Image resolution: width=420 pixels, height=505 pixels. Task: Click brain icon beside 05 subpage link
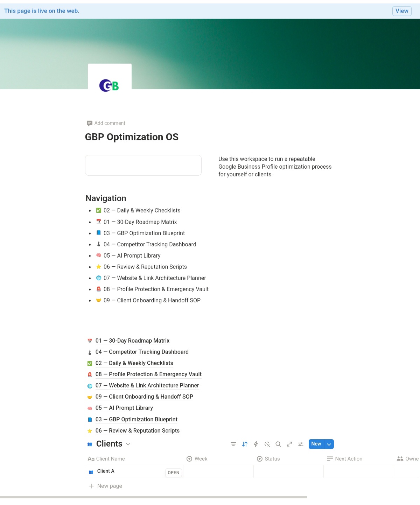pos(90,408)
